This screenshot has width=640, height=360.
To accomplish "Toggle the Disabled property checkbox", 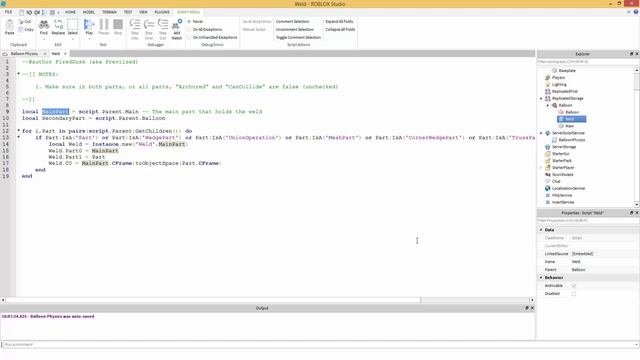I will (573, 293).
